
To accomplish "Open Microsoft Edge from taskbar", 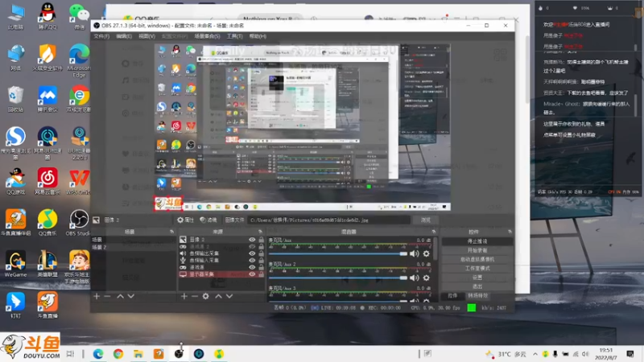I will [97, 354].
